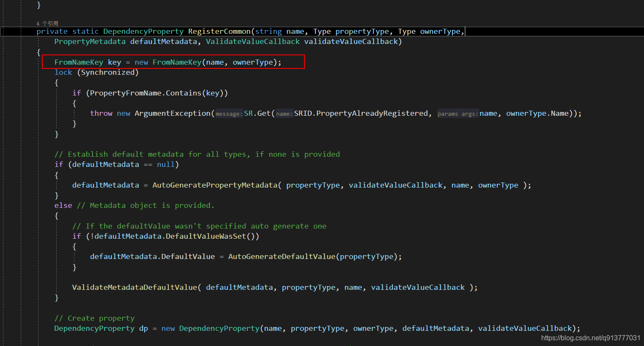The width and height of the screenshot is (644, 346).
Task: Click the lock keyword
Action: pyautogui.click(x=63, y=72)
